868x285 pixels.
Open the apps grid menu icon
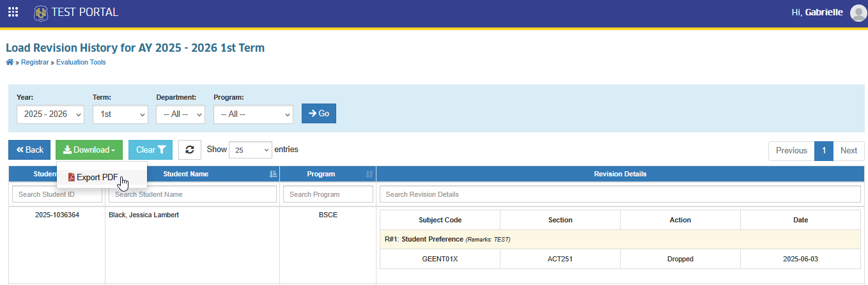coord(13,12)
